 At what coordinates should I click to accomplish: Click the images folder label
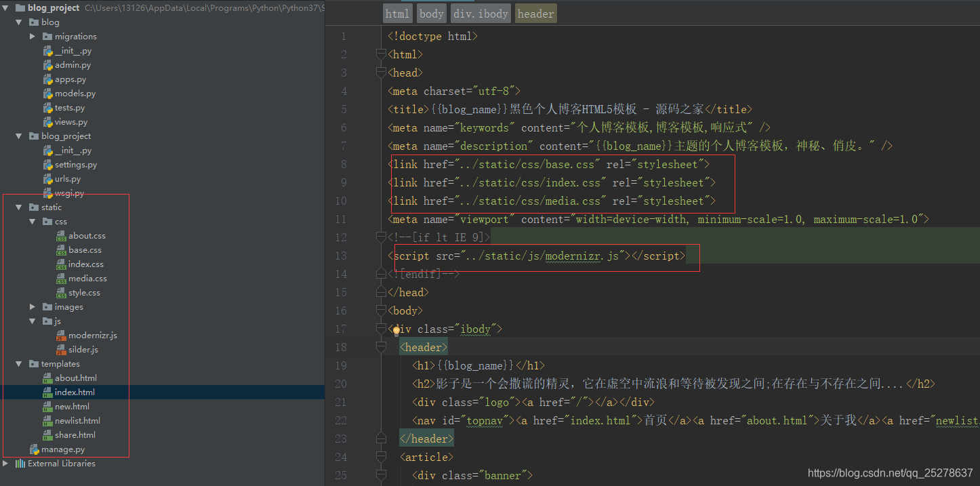tap(69, 307)
